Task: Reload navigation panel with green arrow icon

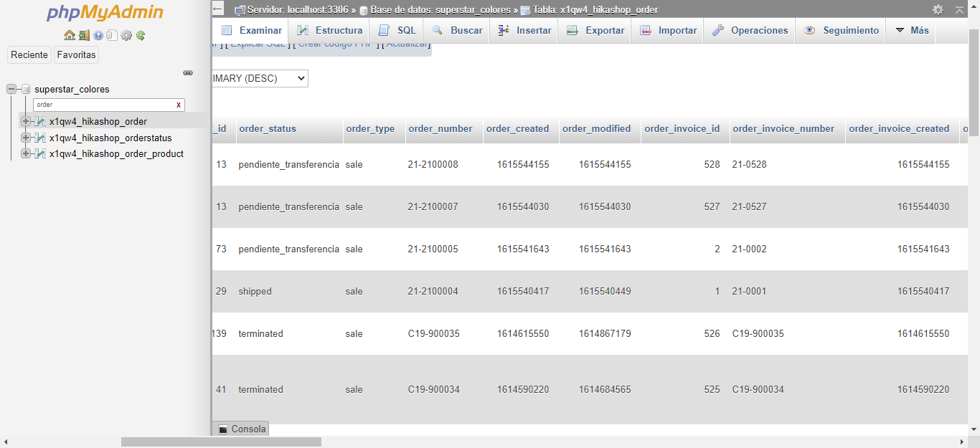Action: click(141, 35)
